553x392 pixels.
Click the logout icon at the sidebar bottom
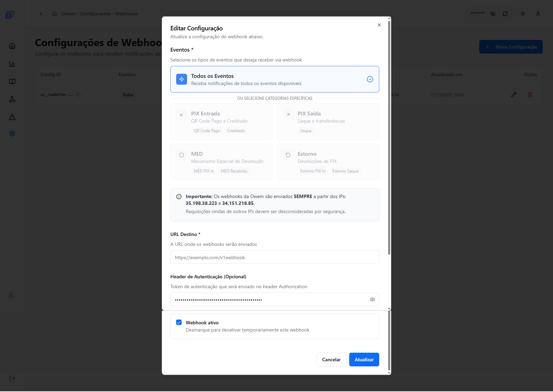pos(12,378)
